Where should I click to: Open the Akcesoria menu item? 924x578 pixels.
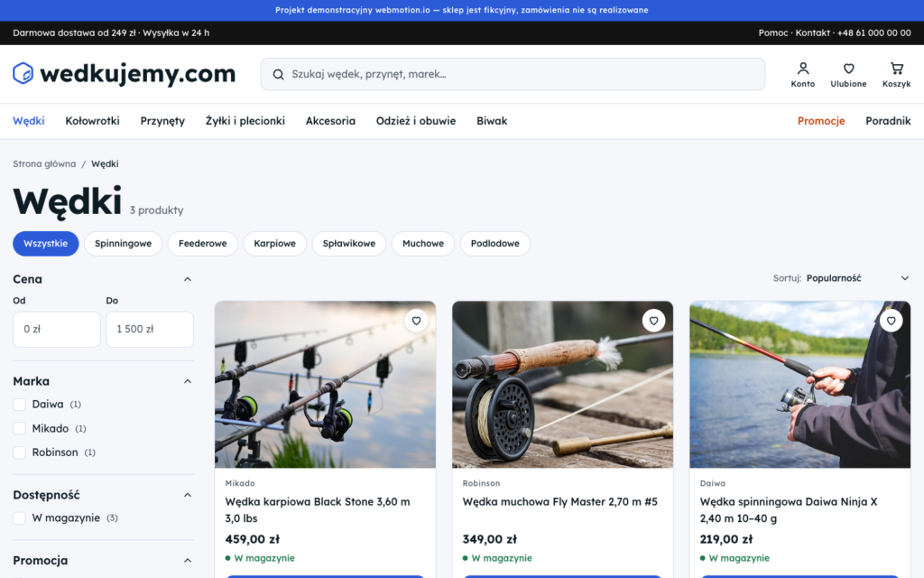click(x=330, y=121)
